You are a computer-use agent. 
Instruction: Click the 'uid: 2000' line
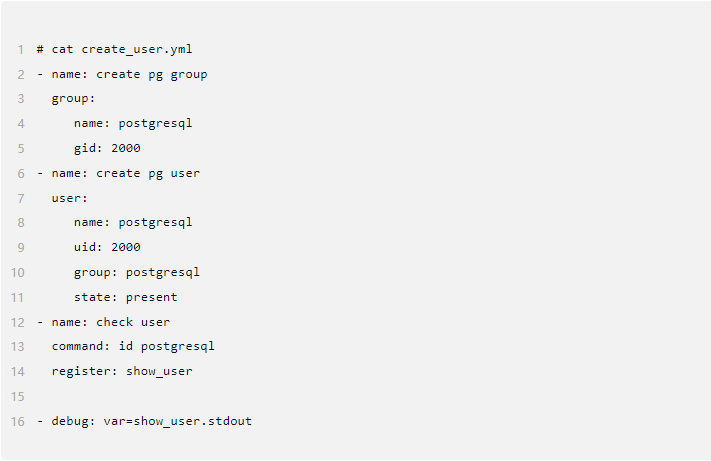(x=107, y=247)
